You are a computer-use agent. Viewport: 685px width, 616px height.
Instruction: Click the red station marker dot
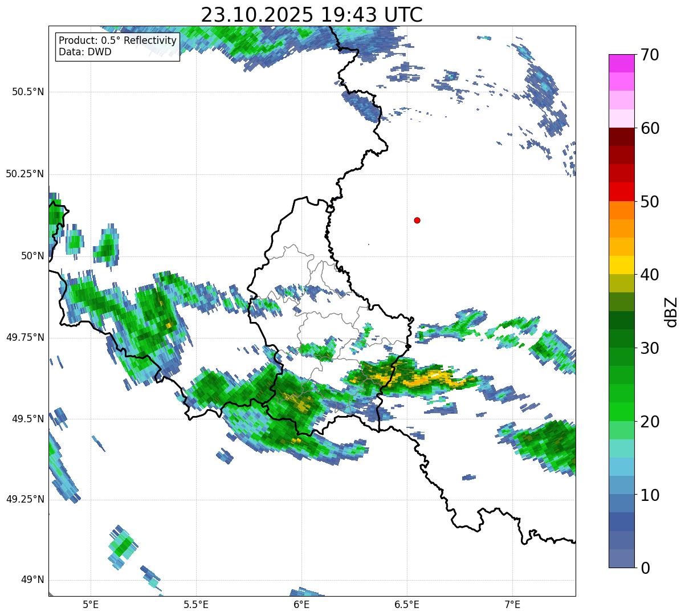417,220
